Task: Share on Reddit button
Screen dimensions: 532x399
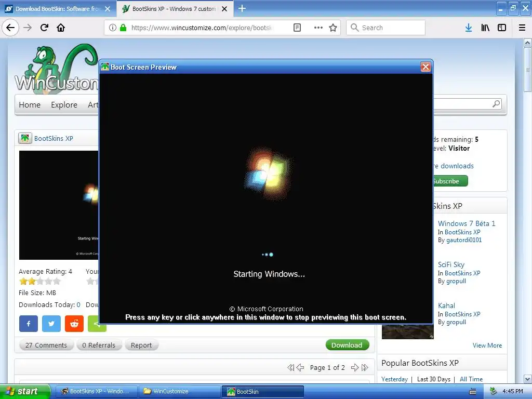Action: tap(74, 324)
